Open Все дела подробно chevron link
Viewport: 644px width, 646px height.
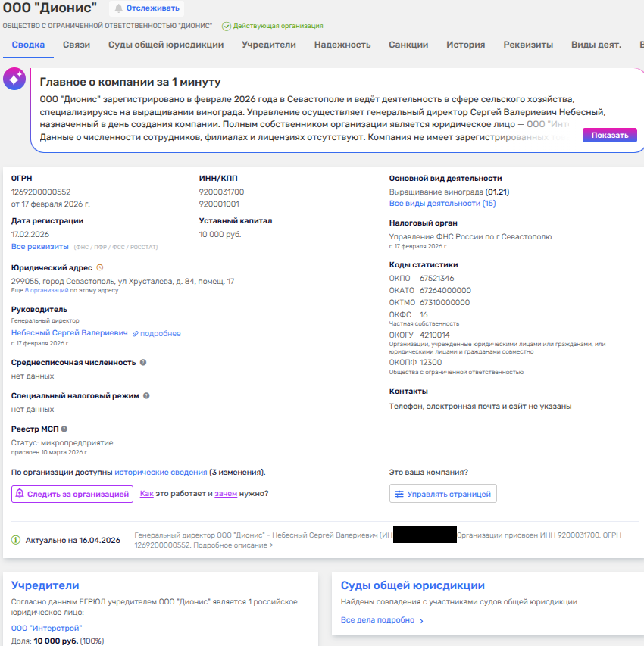point(382,620)
